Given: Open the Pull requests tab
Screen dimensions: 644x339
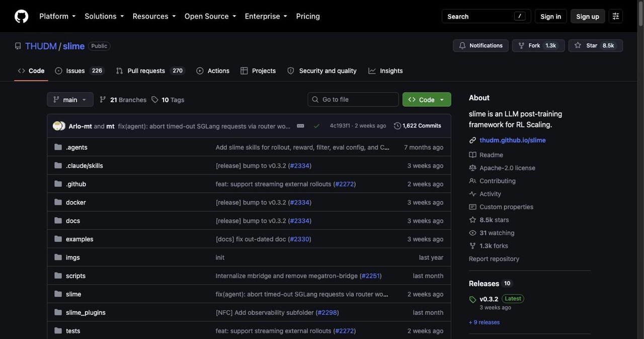Looking at the screenshot, I should [150, 71].
